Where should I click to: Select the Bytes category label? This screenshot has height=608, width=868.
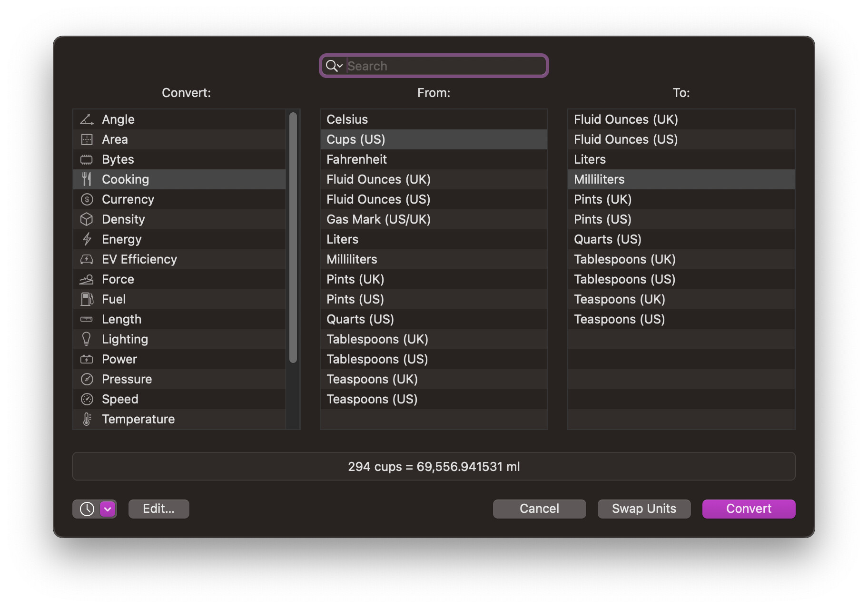[x=118, y=159]
